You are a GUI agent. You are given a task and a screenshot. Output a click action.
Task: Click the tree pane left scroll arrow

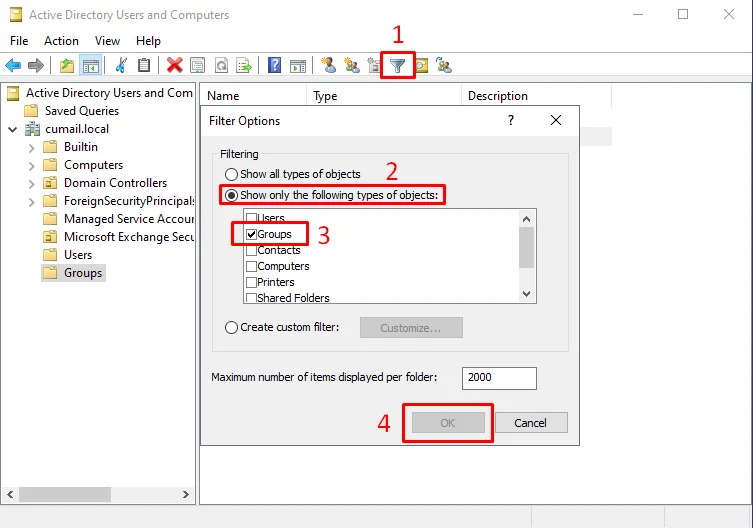pyautogui.click(x=10, y=494)
